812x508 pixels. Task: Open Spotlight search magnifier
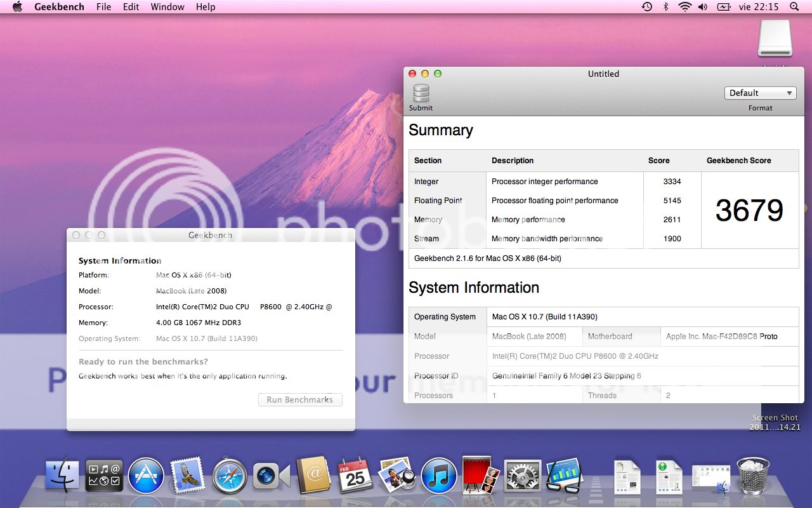click(x=795, y=7)
